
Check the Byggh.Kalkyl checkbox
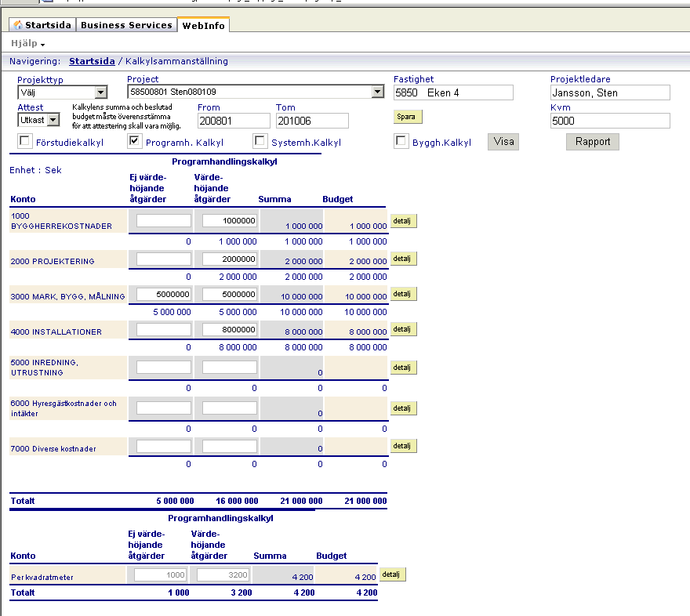(401, 141)
